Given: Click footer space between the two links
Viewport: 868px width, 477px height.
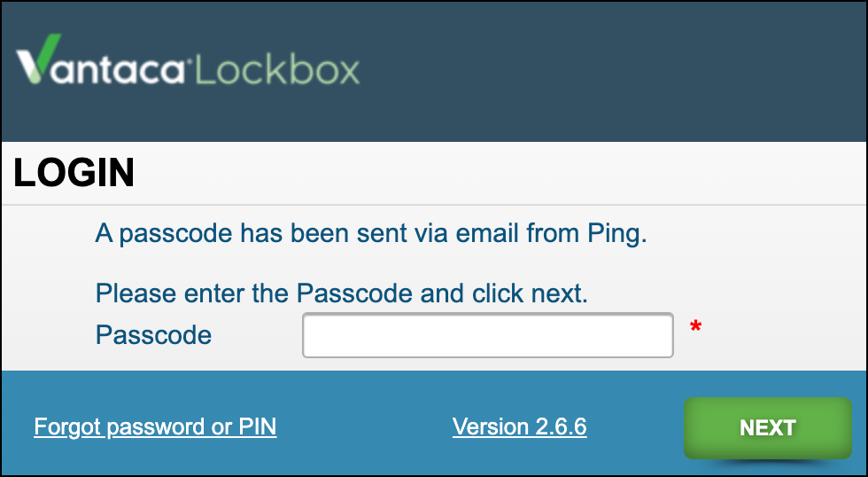Looking at the screenshot, I should click(x=363, y=427).
